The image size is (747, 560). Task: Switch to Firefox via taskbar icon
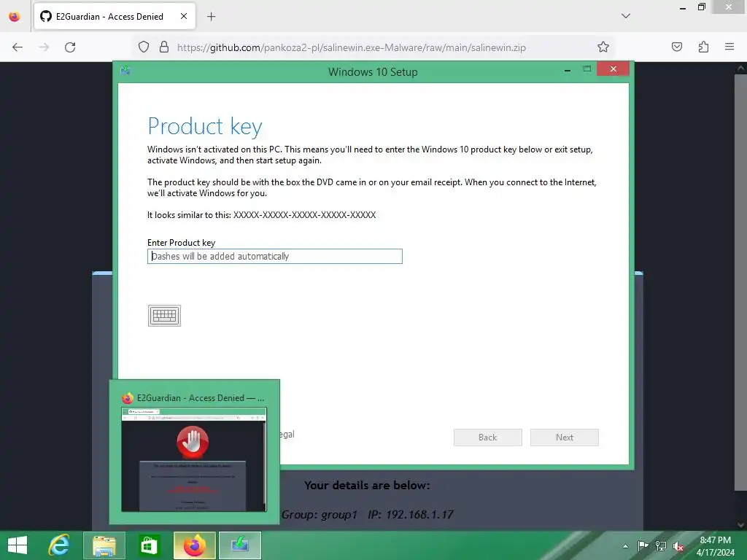click(194, 545)
